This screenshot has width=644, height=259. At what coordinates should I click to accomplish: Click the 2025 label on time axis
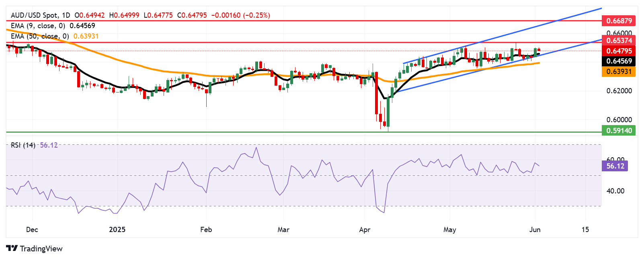click(x=117, y=230)
